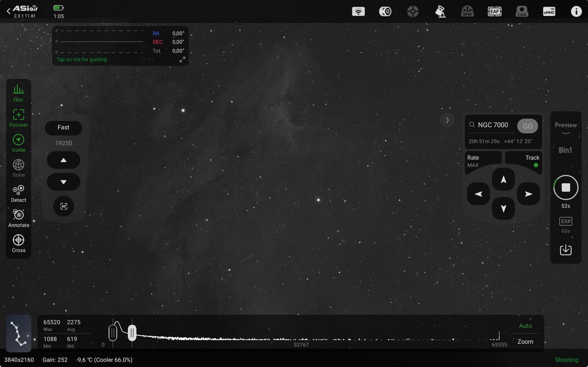Select the Focuser tool in left sidebar
Image resolution: width=588 pixels, height=367 pixels.
[x=18, y=118]
